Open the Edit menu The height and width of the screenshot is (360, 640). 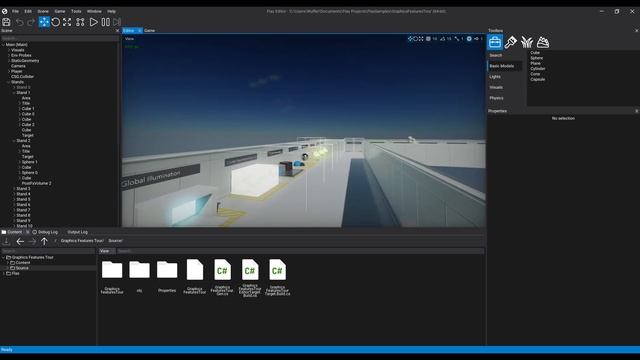pyautogui.click(x=28, y=11)
